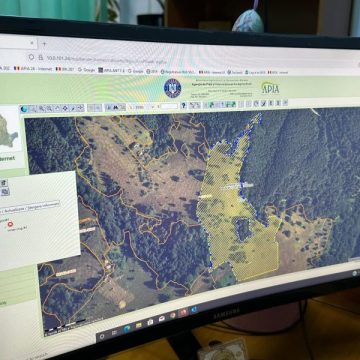This screenshot has height=360, width=360.
Task: Open the APIA 24 Internet bookmark
Action: (33, 68)
